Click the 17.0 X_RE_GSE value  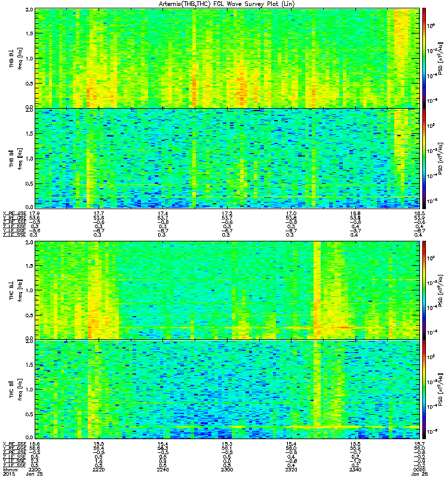(291, 213)
